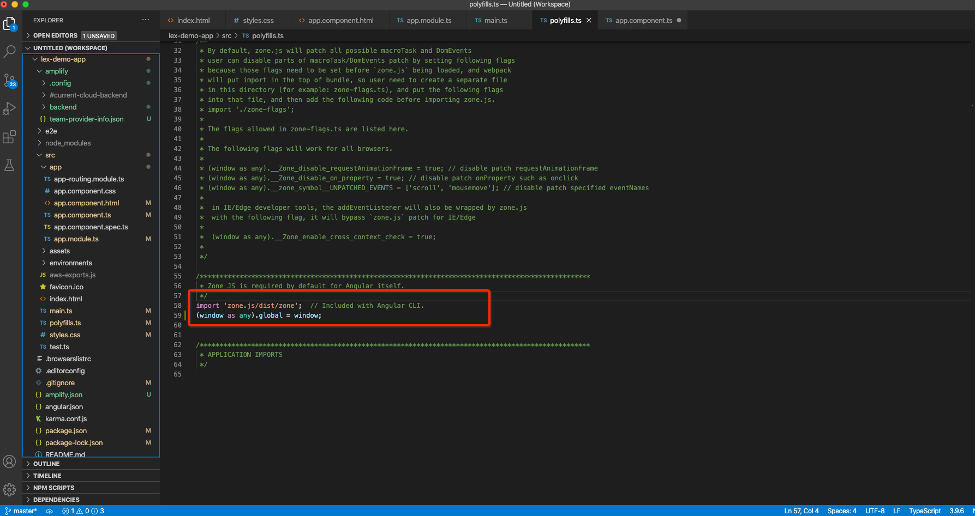Collapse the amplify folder
This screenshot has width=977, height=516.
pos(56,71)
